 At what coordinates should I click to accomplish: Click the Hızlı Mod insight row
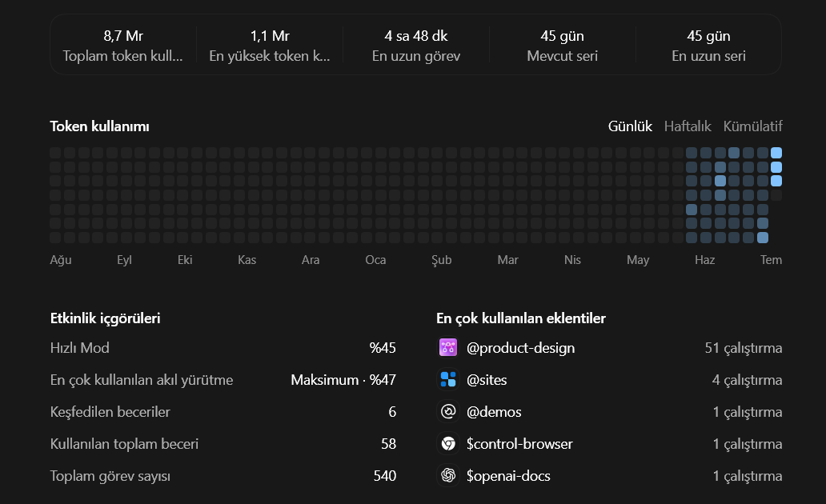tap(223, 347)
